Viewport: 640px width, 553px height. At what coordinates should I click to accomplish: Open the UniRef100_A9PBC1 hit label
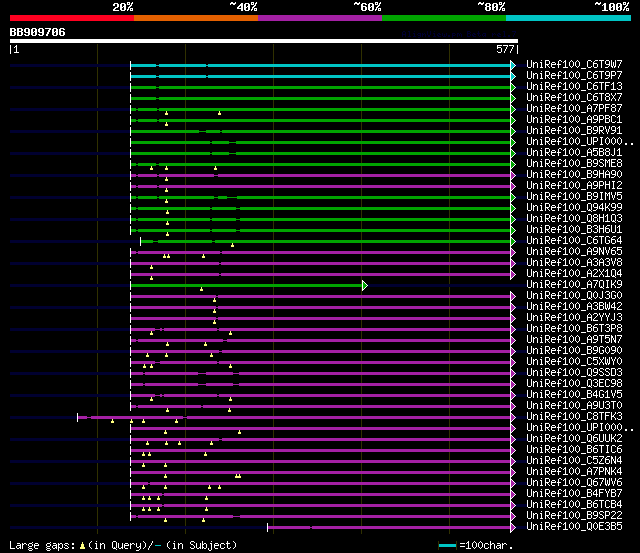click(574, 120)
